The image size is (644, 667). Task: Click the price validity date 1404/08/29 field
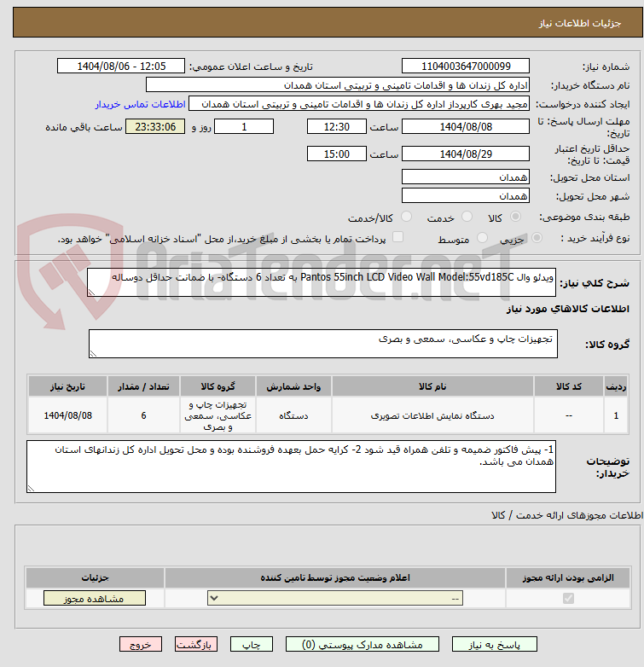(466, 154)
